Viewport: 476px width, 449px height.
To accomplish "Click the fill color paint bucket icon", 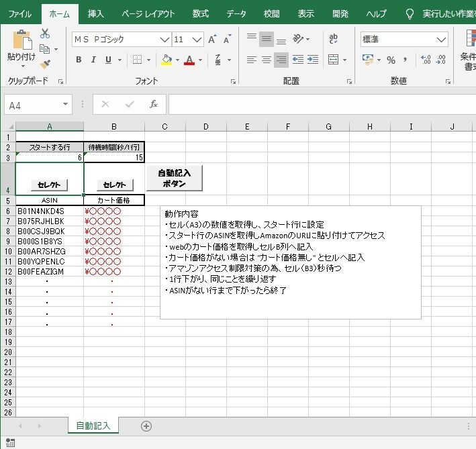I will (x=166, y=60).
